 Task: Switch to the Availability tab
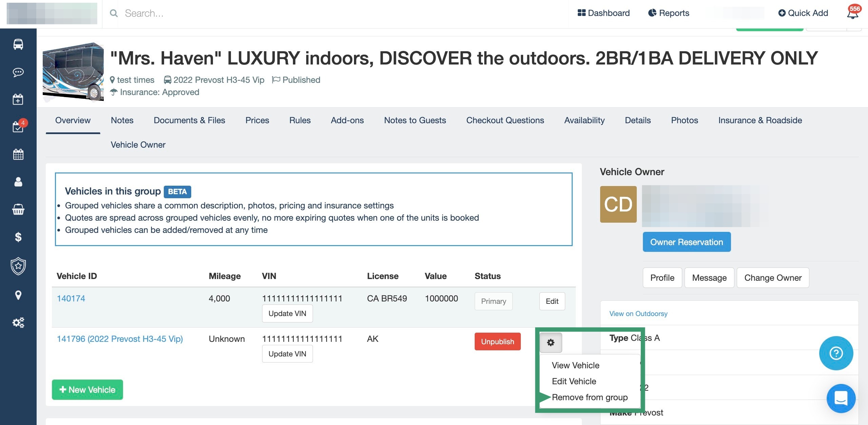pos(584,120)
